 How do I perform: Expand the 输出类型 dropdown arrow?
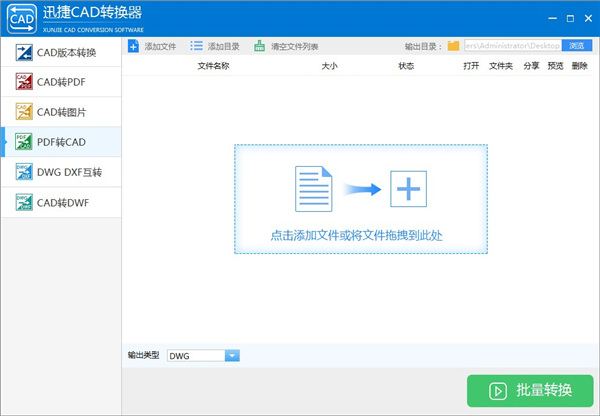coord(232,356)
